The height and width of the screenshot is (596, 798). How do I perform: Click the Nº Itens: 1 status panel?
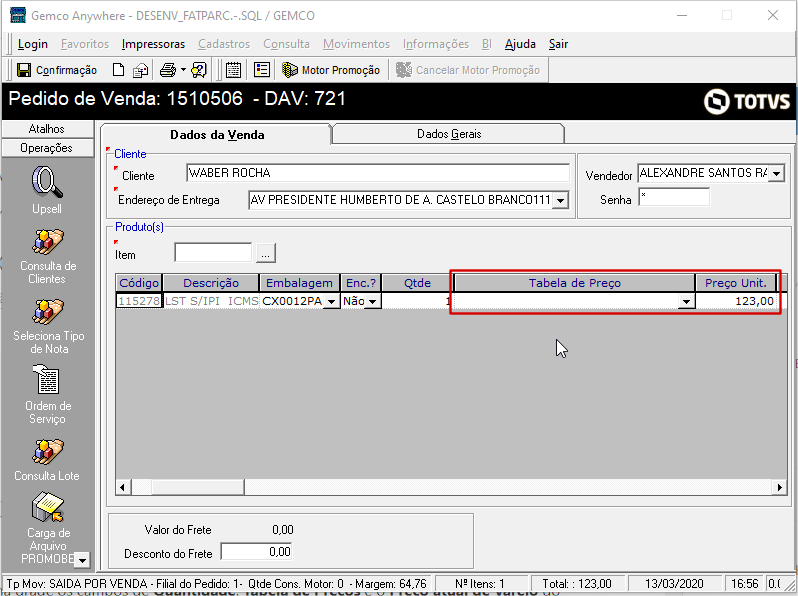[481, 583]
